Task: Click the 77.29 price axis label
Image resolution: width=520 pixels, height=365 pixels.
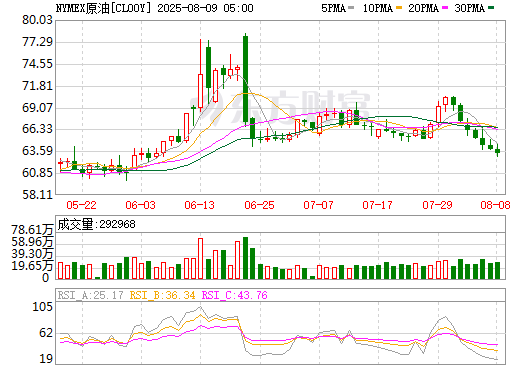Action: (x=37, y=42)
